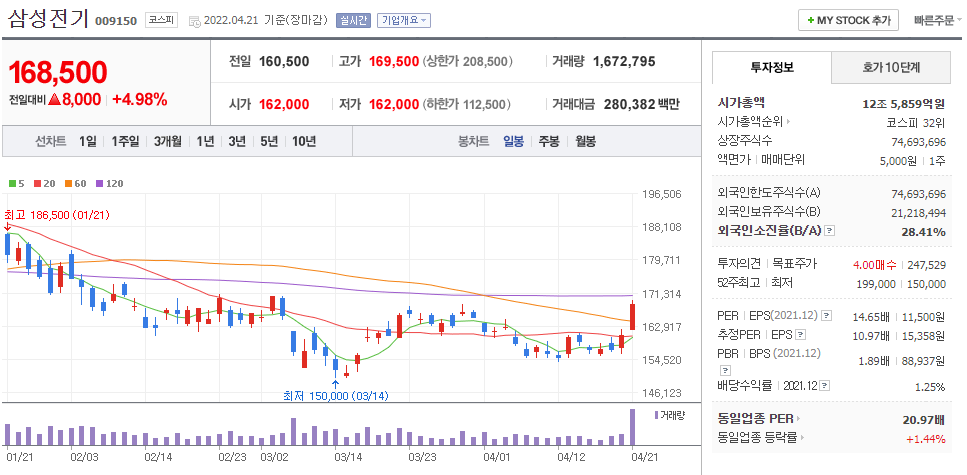This screenshot has width=967, height=475.
Task: Click the purple 120-day moving average legend marker
Action: point(100,183)
